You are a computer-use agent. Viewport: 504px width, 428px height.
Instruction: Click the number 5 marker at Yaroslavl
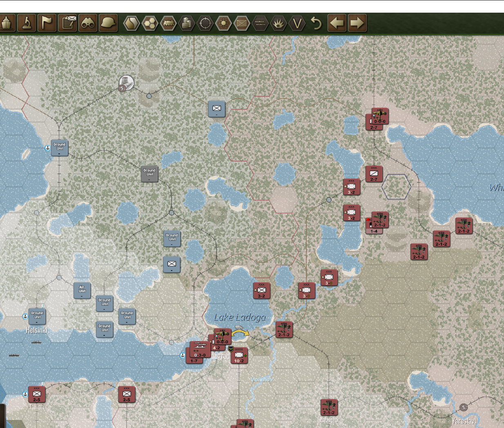pyautogui.click(x=463, y=407)
